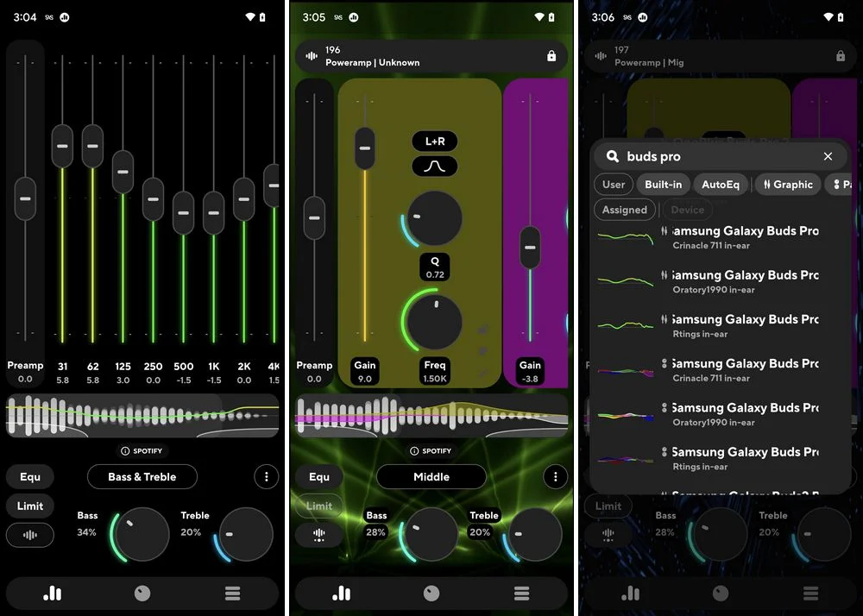
Task: Click the Bass 28% knob in middle screen
Action: coord(431,534)
